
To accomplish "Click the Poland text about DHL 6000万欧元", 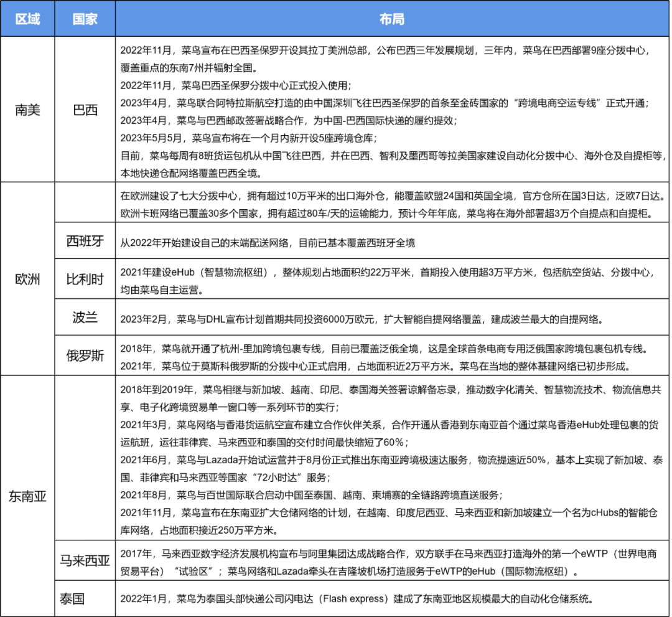I will click(x=362, y=319).
